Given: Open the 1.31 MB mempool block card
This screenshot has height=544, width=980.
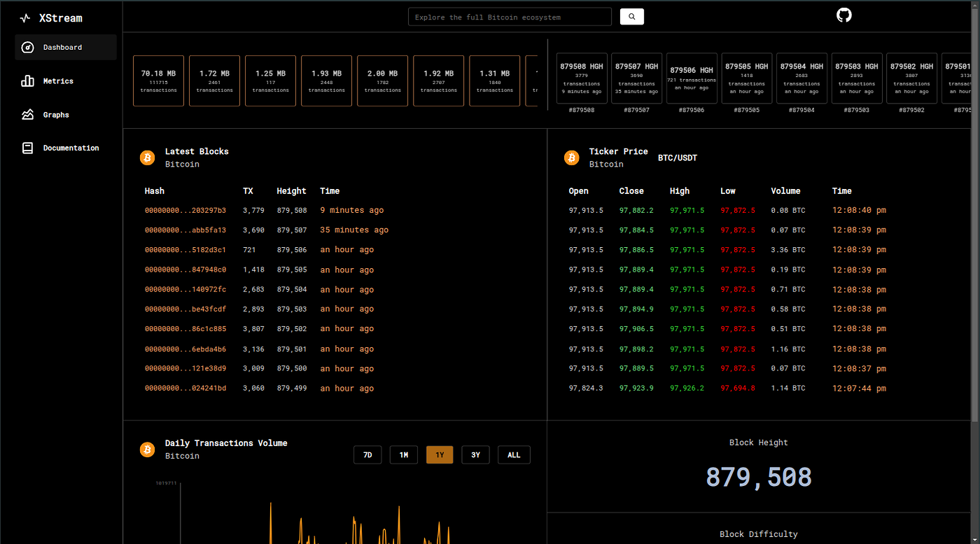Looking at the screenshot, I should click(495, 81).
